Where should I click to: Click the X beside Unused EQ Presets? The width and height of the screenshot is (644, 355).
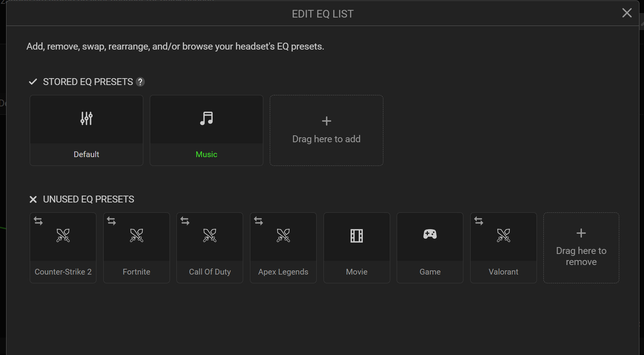pos(33,199)
